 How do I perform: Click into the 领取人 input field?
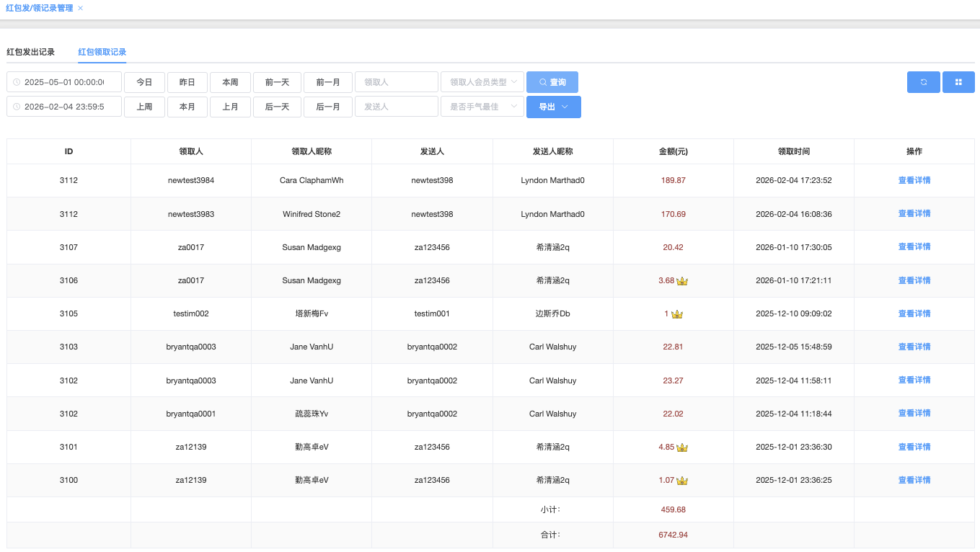(396, 82)
